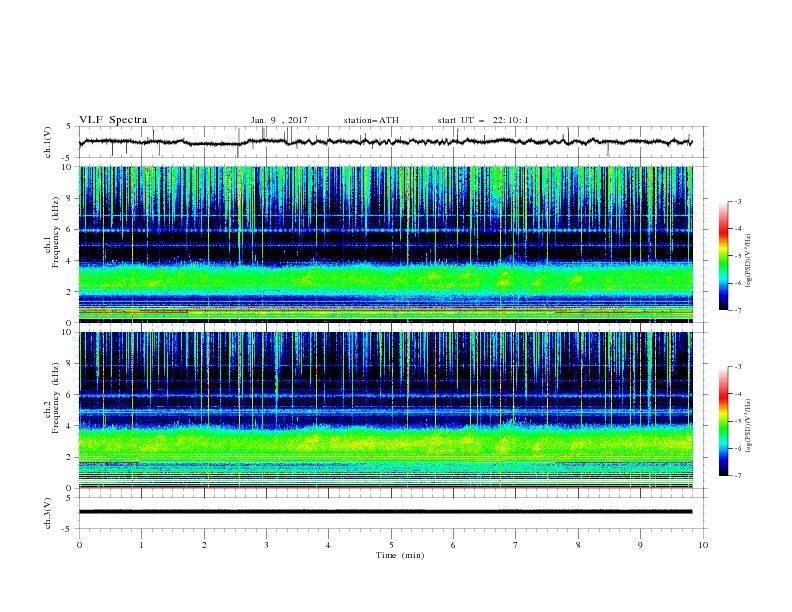Click time axis tick "9"
This screenshot has width=792, height=612.
pos(640,545)
